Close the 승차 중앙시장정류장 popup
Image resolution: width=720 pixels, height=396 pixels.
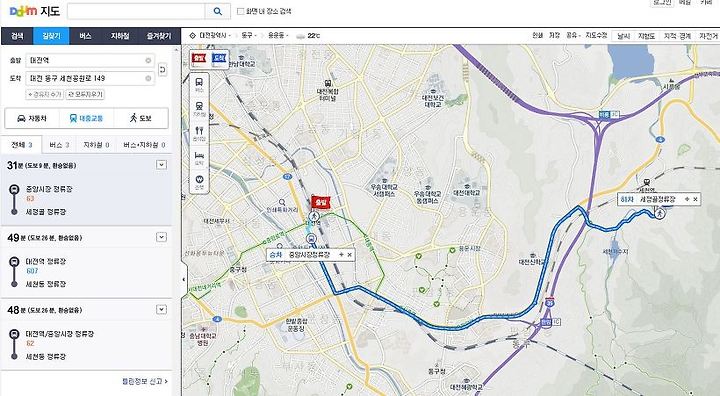(x=349, y=255)
